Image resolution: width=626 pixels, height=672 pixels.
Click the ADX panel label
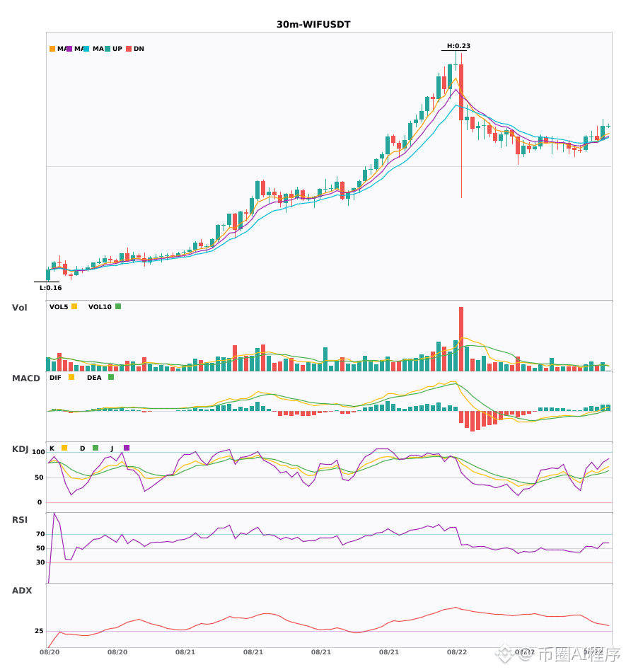(22, 591)
